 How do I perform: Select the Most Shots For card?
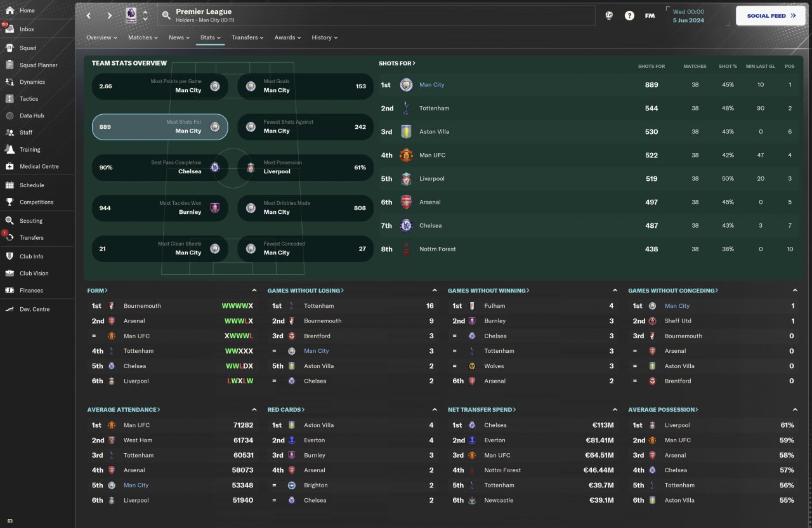[160, 127]
